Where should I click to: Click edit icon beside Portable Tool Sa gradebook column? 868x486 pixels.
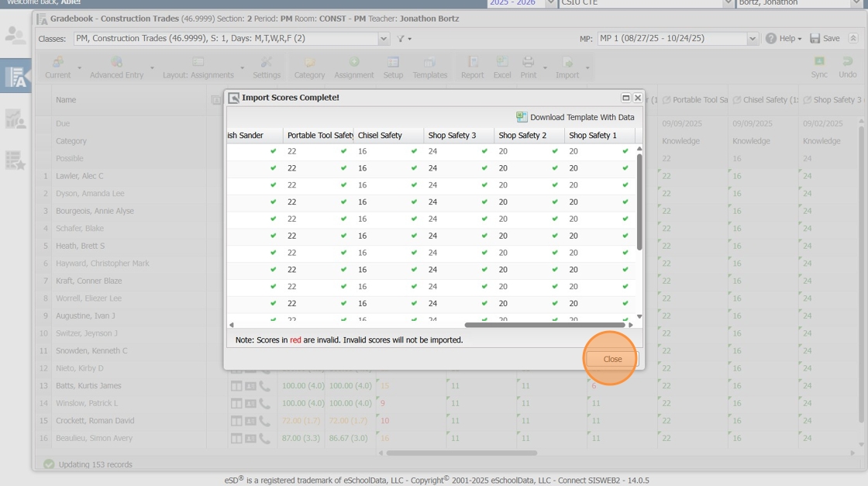point(666,100)
